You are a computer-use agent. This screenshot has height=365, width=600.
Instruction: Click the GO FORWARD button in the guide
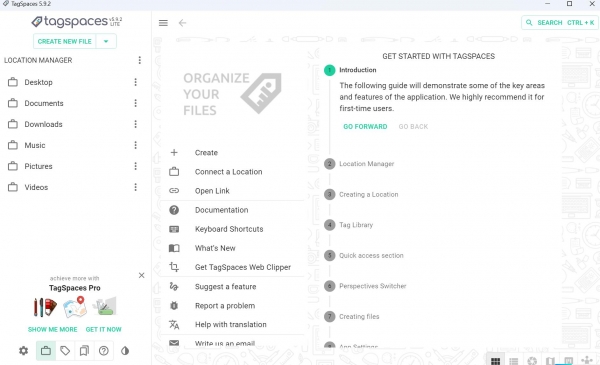365,127
